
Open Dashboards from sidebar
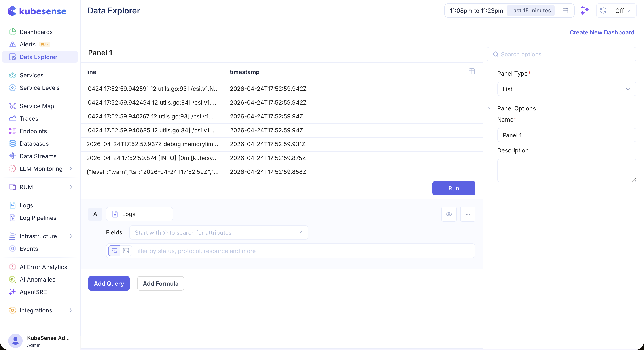click(36, 32)
